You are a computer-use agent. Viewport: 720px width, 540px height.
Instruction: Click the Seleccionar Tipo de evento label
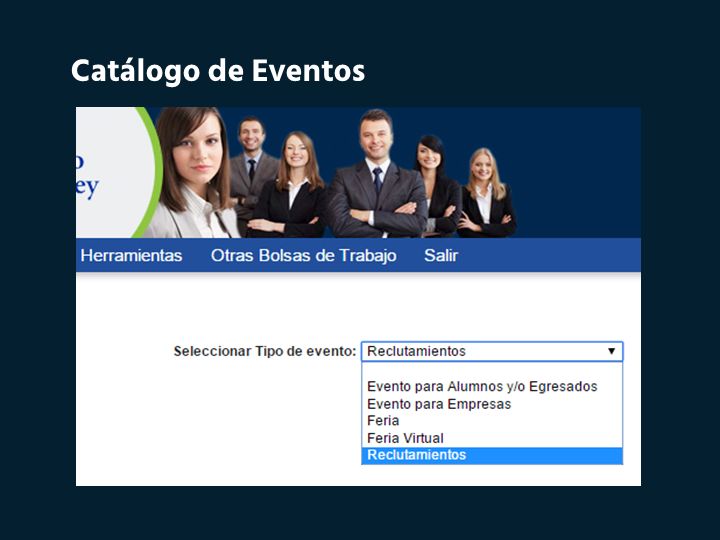(265, 351)
